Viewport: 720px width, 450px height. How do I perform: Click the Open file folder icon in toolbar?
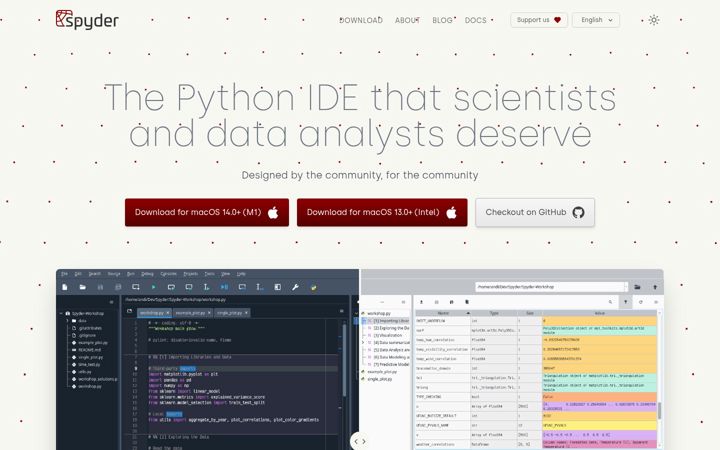click(x=83, y=287)
